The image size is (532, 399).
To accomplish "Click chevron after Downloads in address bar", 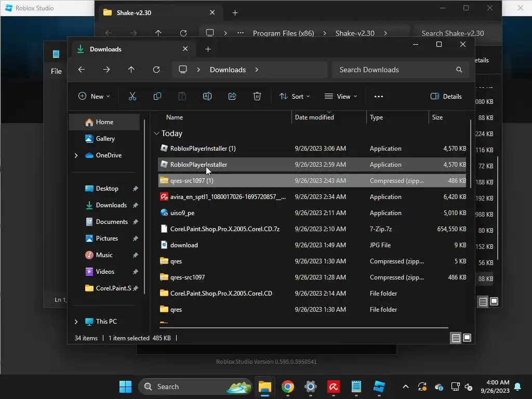I will point(257,70).
